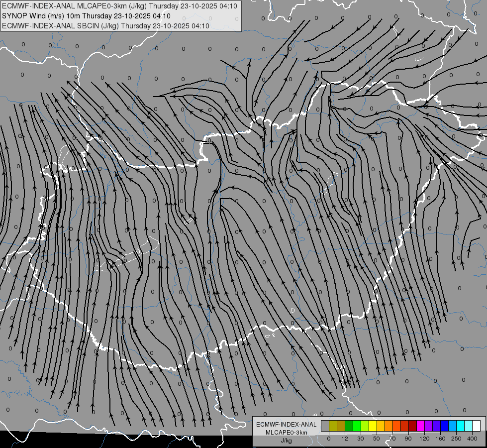This screenshot has height=448, width=487.
Task: Click the MLCAPE0-3km title line at top
Action: click(x=119, y=6)
